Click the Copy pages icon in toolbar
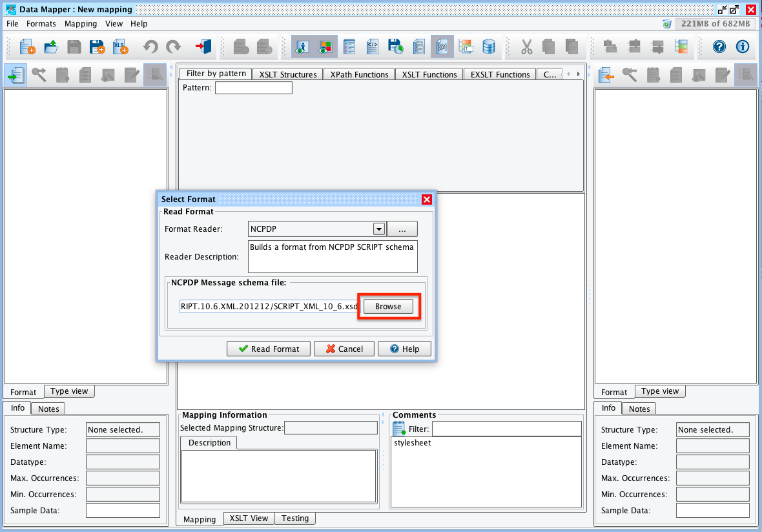This screenshot has height=532, width=762. 549,46
